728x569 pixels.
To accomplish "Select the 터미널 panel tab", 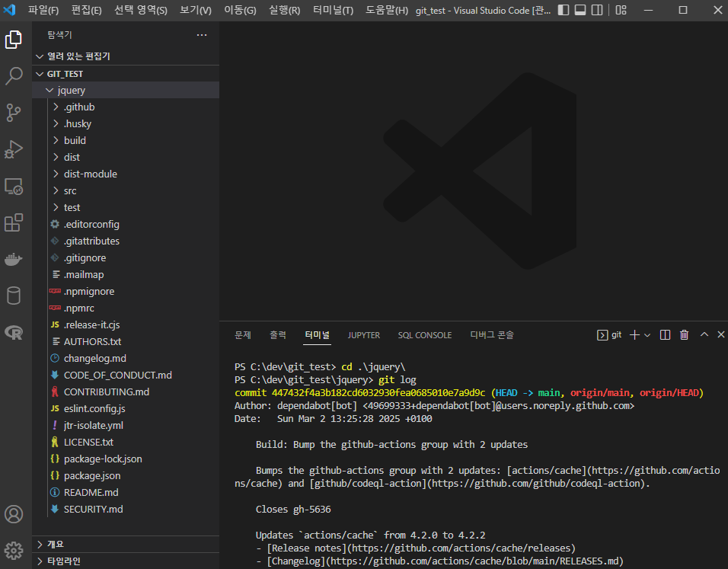I will tap(317, 335).
